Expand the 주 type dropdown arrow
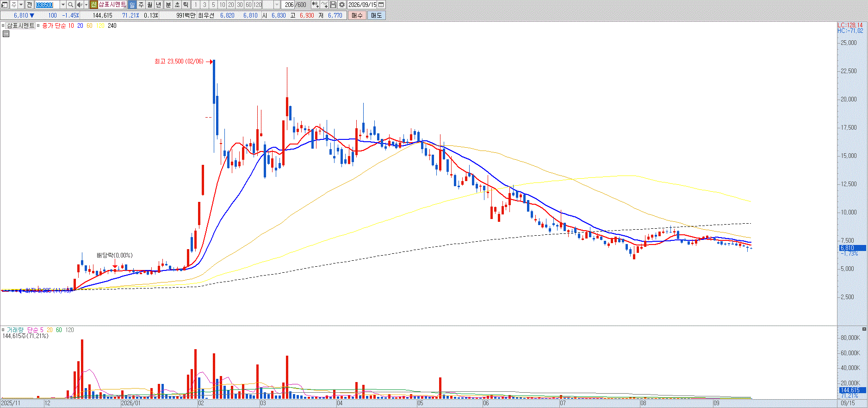868x408 pixels. (21, 5)
